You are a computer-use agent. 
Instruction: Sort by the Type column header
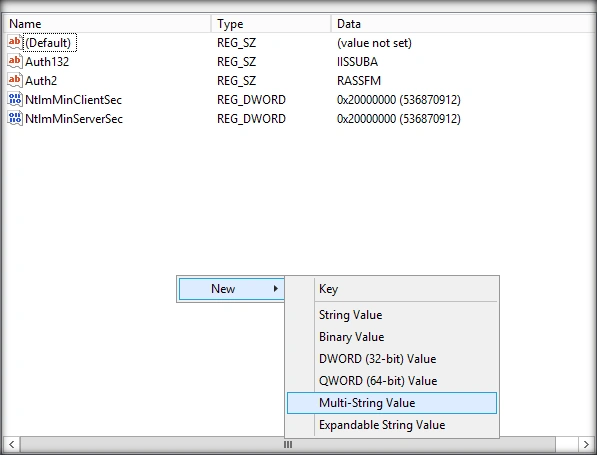coord(271,24)
